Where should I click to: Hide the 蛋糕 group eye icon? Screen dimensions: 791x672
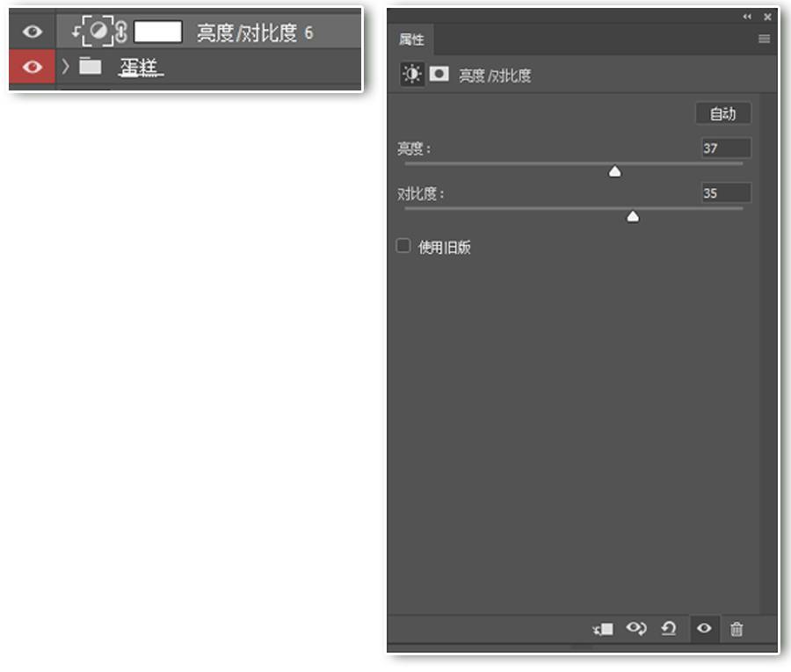click(x=32, y=67)
